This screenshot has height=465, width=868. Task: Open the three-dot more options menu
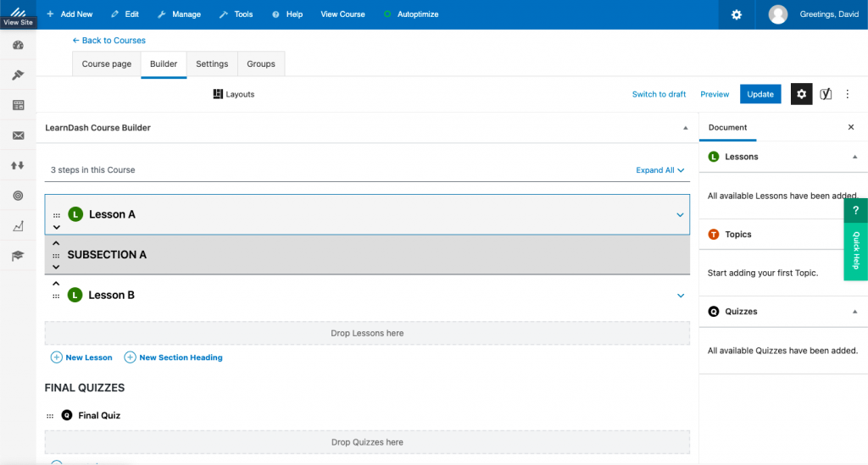(x=849, y=94)
